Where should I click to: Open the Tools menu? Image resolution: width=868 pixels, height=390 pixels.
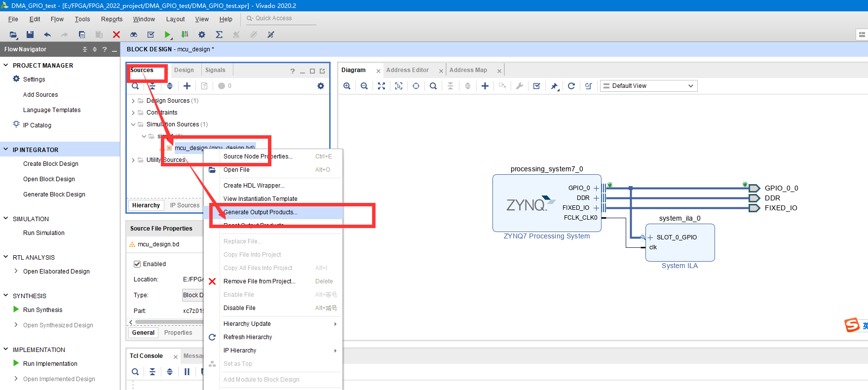[x=82, y=19]
